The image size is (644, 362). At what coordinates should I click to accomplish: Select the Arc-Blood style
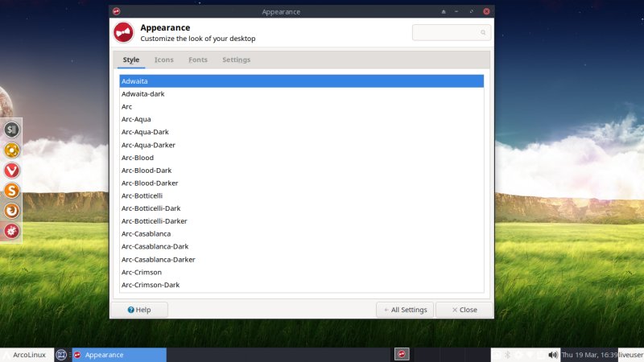coord(301,158)
